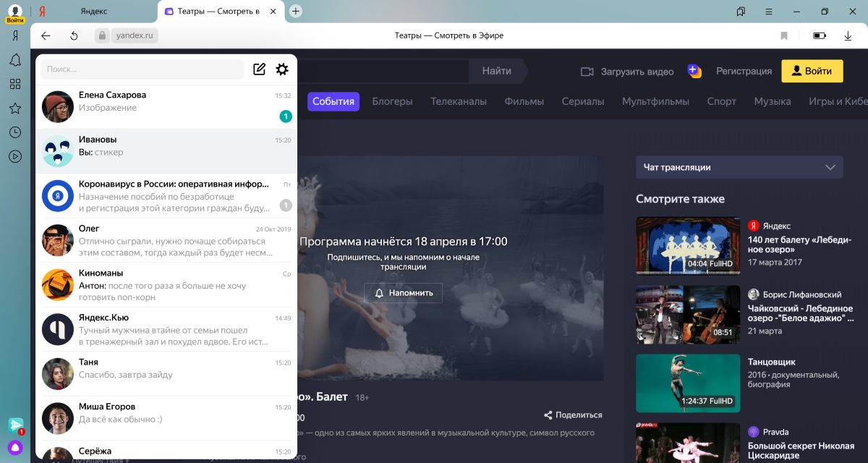Open chat with Елена Сахарова
Image resolution: width=868 pixels, height=463 pixels.
(166, 107)
